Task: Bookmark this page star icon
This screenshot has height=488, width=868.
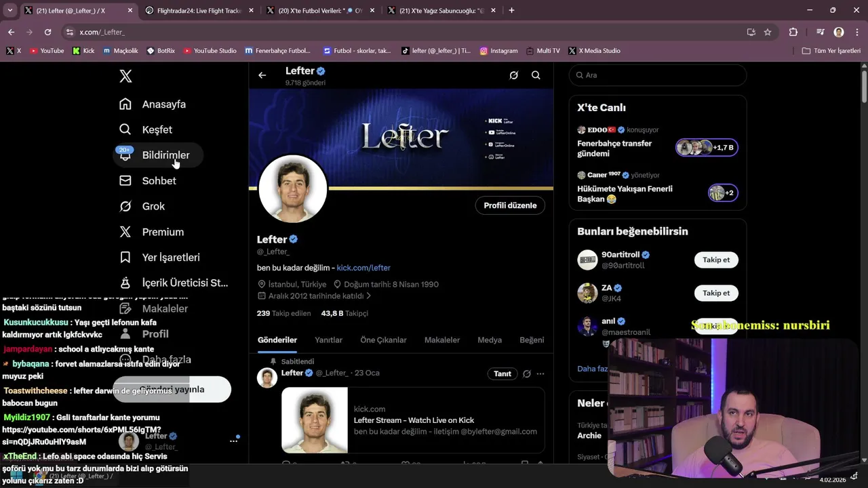Action: (768, 32)
